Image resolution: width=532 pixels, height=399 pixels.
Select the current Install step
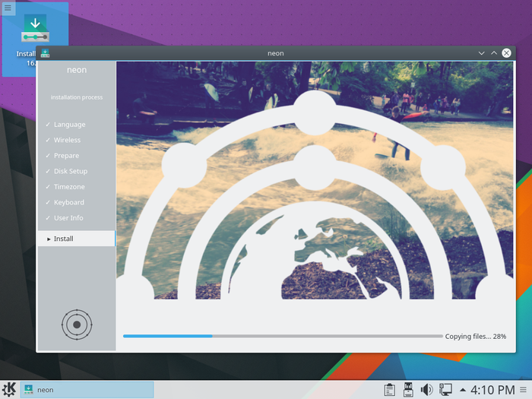(x=76, y=239)
